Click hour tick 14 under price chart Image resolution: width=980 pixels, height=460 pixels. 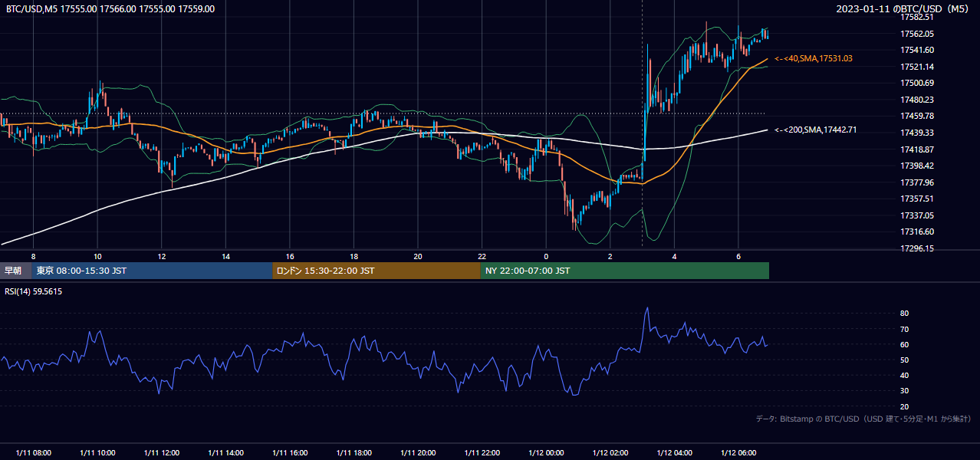(225, 256)
